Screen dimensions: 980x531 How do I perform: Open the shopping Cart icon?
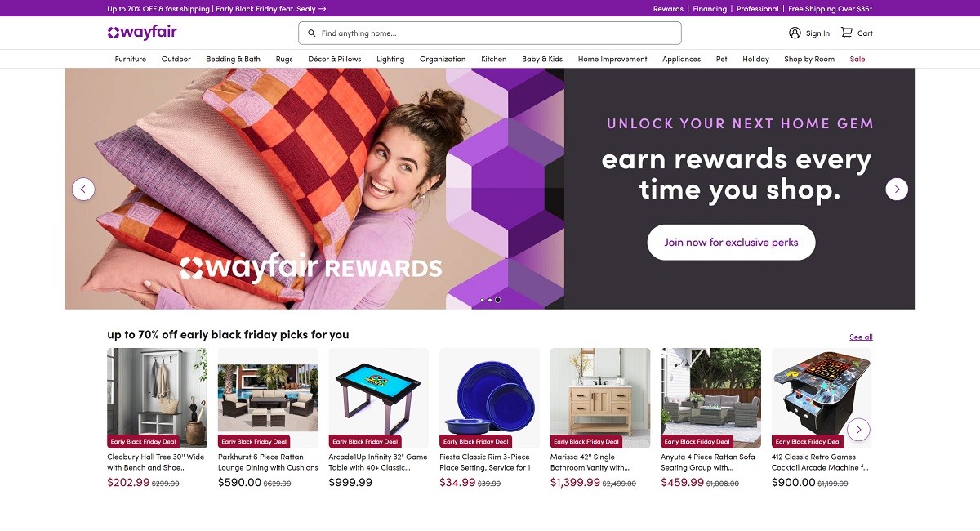pos(847,33)
